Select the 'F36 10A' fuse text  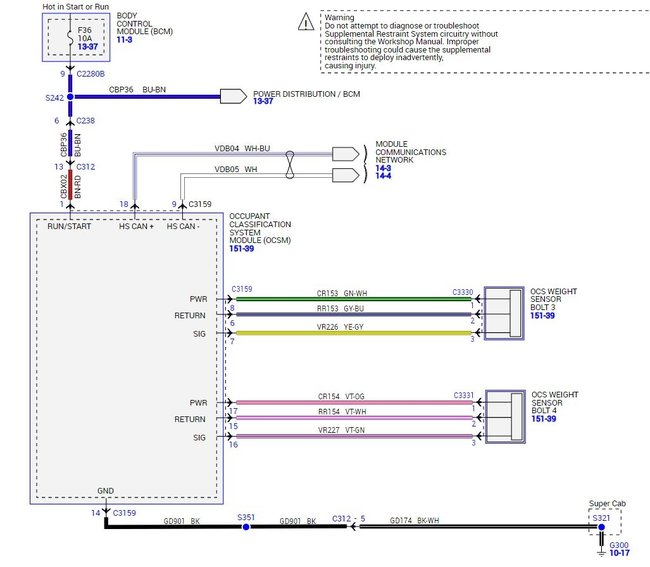tap(85, 34)
